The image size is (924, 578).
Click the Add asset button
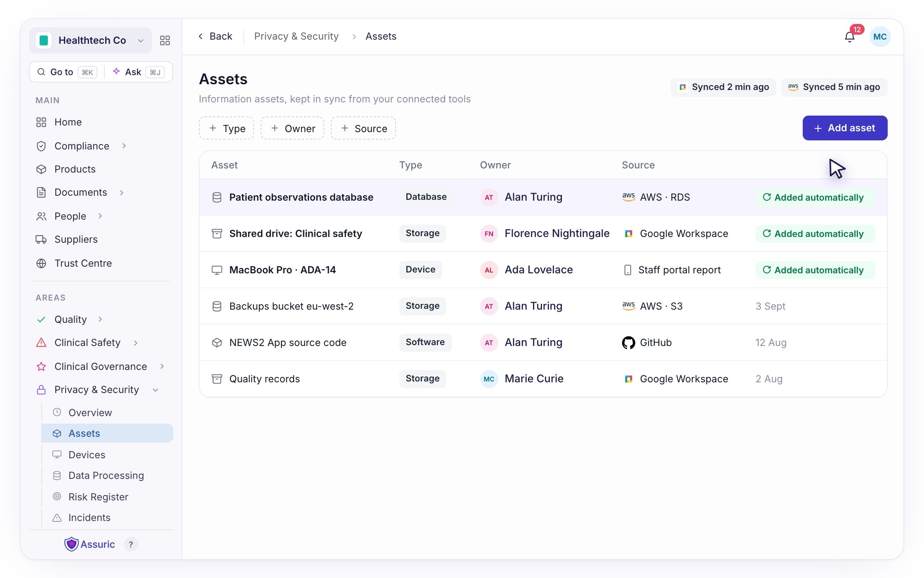pyautogui.click(x=845, y=128)
